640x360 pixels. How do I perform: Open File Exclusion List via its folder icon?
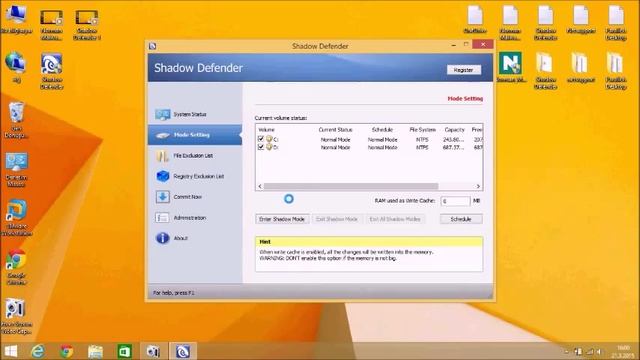tap(162, 156)
